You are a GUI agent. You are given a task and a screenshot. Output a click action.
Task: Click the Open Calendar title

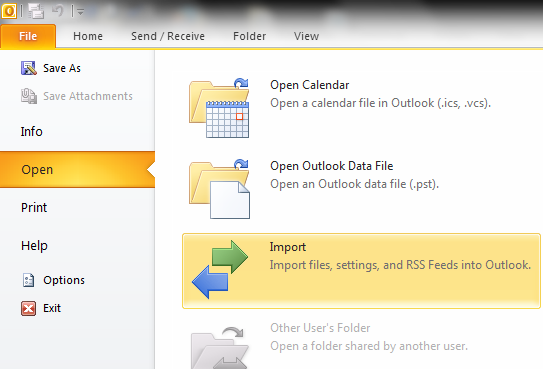pos(310,85)
